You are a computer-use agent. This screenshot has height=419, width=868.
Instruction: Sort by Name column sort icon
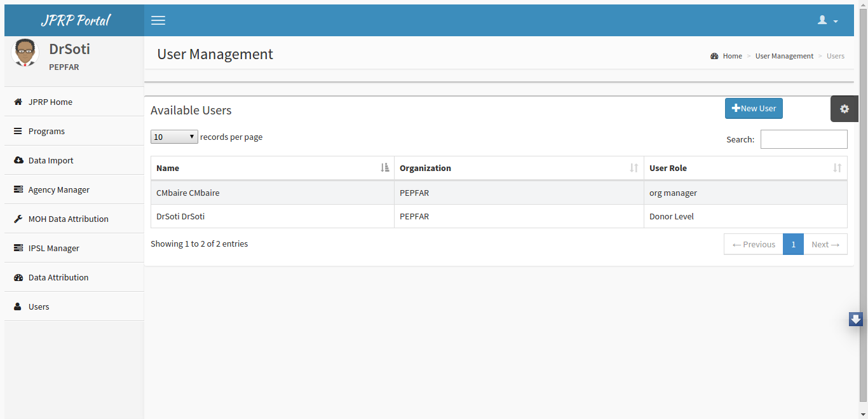[384, 168]
